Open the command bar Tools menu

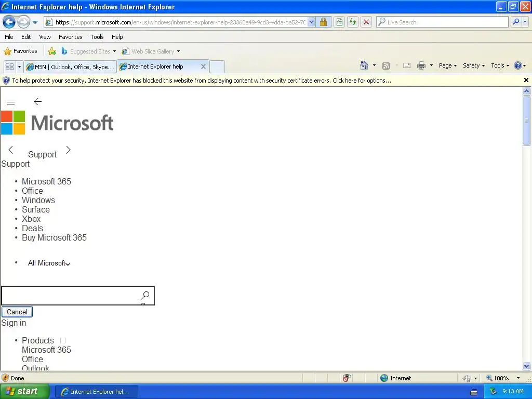[x=500, y=65]
